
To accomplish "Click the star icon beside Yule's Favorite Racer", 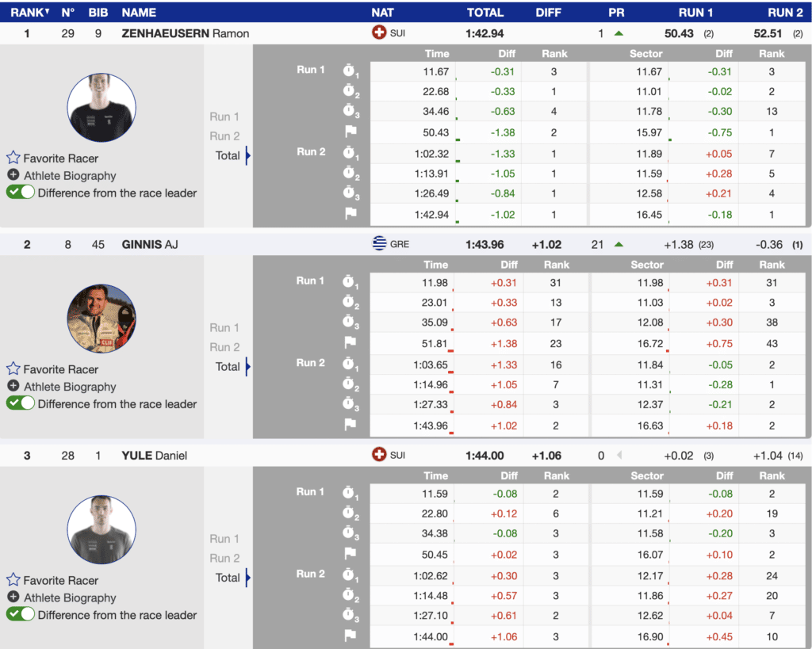I will (13, 579).
